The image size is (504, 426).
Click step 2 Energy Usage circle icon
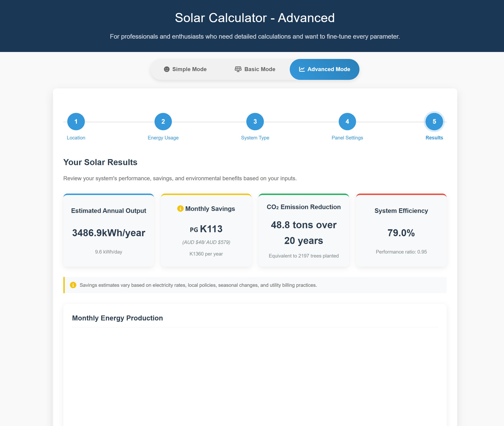click(x=163, y=121)
